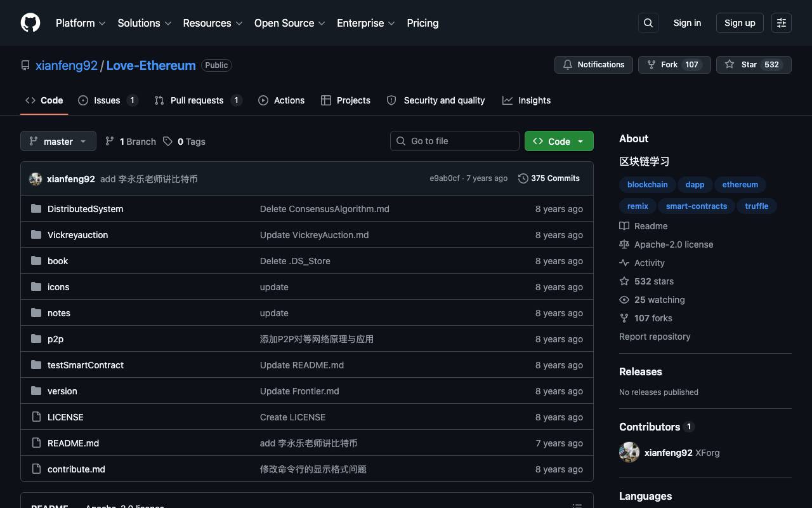Image resolution: width=812 pixels, height=508 pixels.
Task: Switch to the Projects tab
Action: 346,100
